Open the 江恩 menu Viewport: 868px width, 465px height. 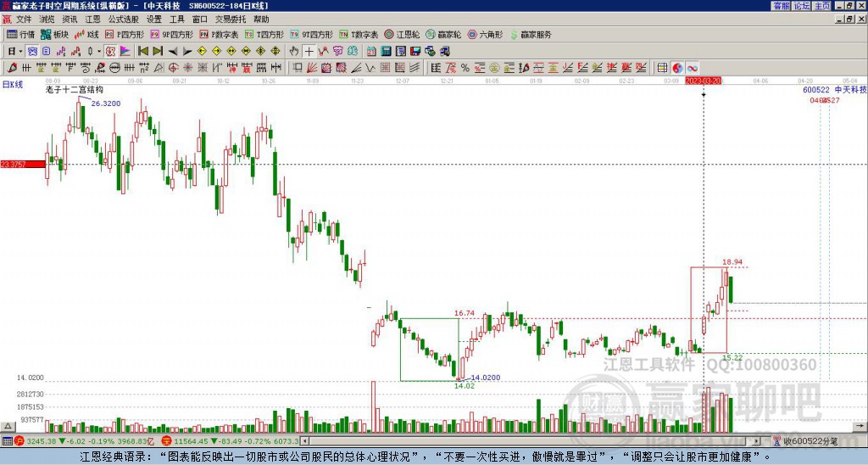pyautogui.click(x=92, y=20)
